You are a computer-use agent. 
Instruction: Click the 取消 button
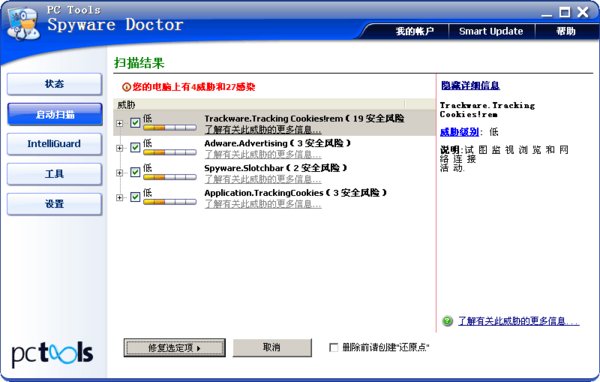[x=272, y=348]
